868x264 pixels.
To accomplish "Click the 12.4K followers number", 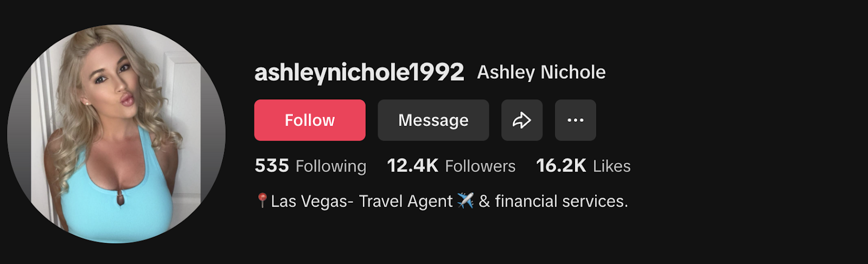I will (413, 166).
